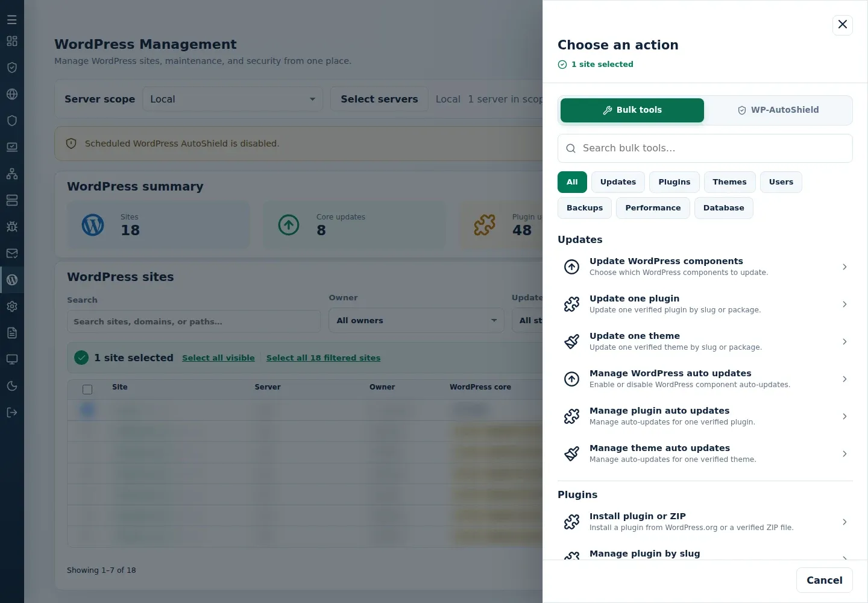
Task: Click the server stack icon in the sidebar
Action: click(12, 200)
